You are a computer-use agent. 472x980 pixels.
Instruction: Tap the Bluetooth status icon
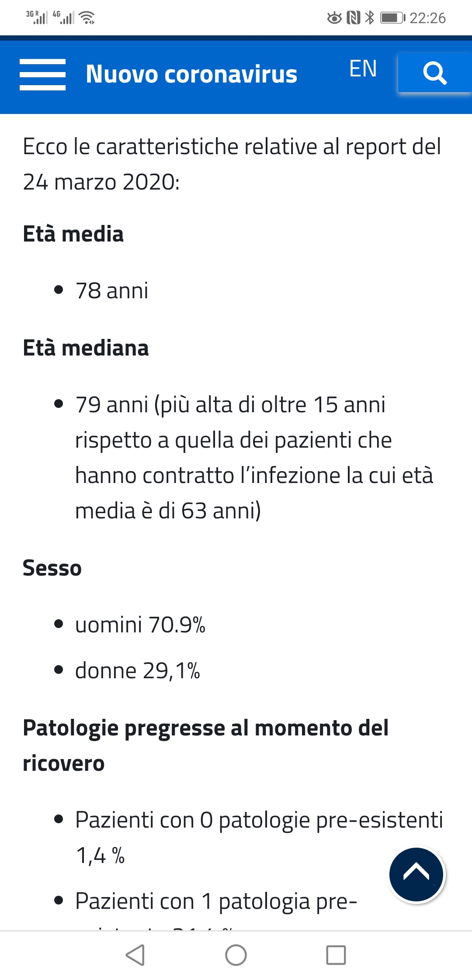[370, 17]
